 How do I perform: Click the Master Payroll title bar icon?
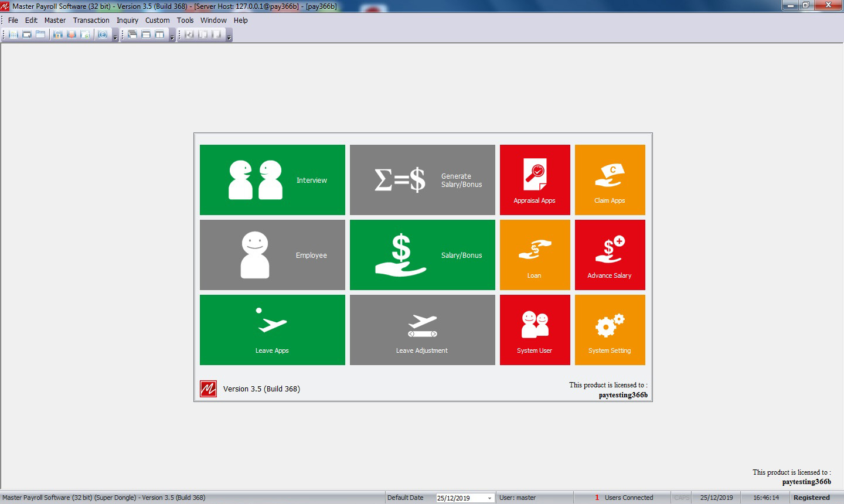click(x=5, y=6)
